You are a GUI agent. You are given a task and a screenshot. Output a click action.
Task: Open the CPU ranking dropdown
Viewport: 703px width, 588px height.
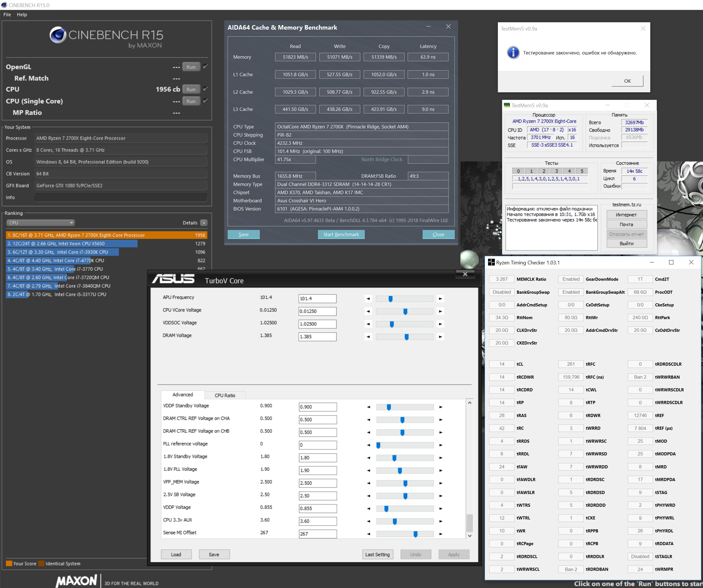click(40, 223)
